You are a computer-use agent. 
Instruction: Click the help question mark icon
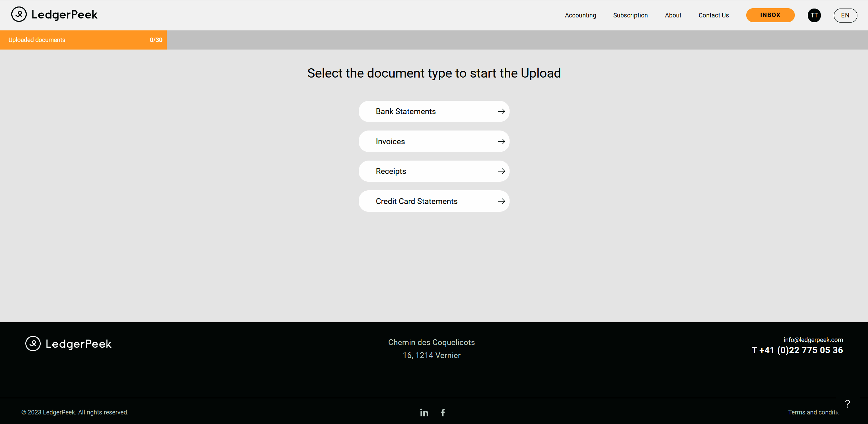coord(847,404)
